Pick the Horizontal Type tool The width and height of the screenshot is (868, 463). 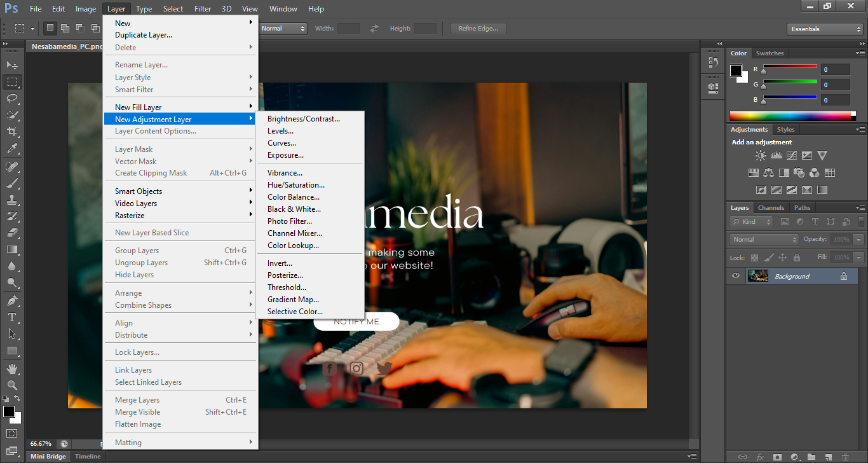[x=12, y=317]
